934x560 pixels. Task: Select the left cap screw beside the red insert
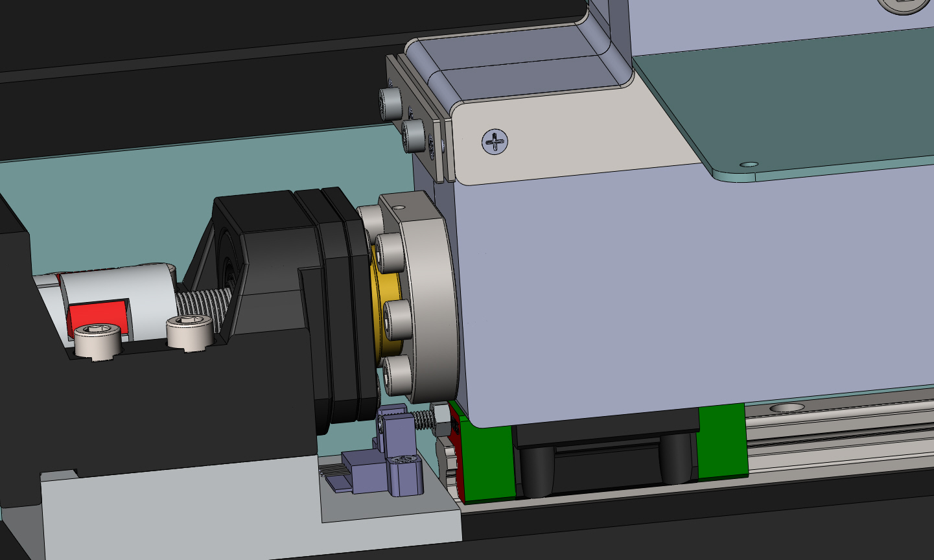pyautogui.click(x=98, y=342)
